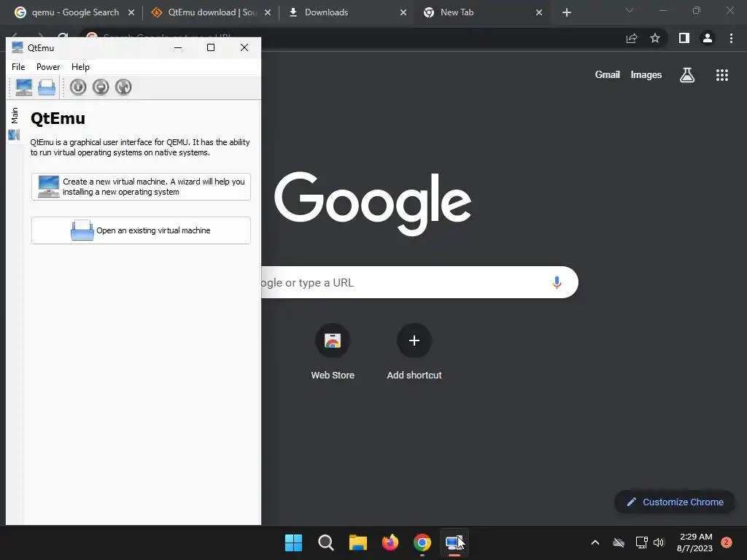Toggle the Chrome side panel icon
Viewport: 747px width, 560px height.
(x=684, y=38)
